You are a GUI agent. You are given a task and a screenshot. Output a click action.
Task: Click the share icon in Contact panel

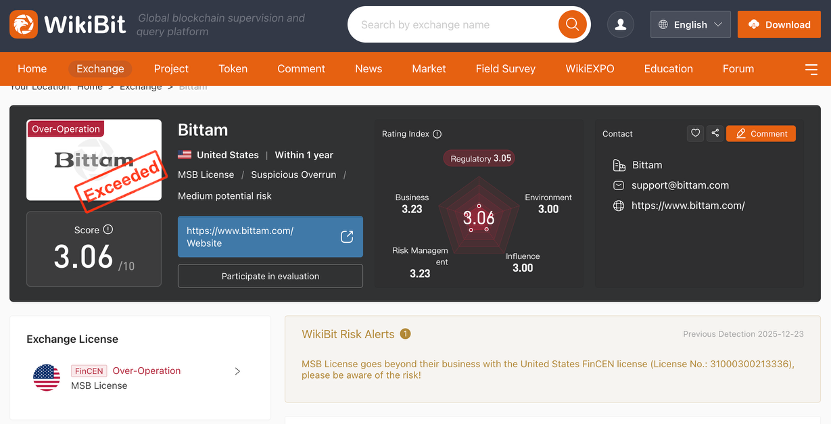714,133
